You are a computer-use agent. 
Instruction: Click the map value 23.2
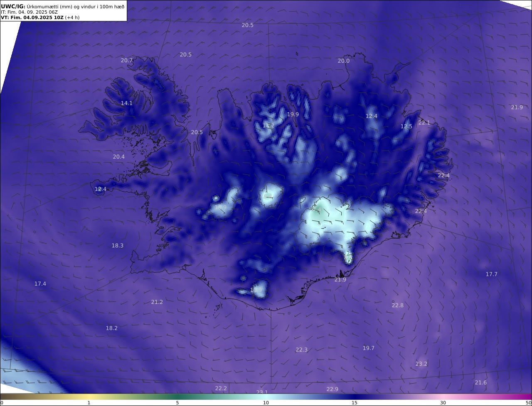[x=421, y=364]
